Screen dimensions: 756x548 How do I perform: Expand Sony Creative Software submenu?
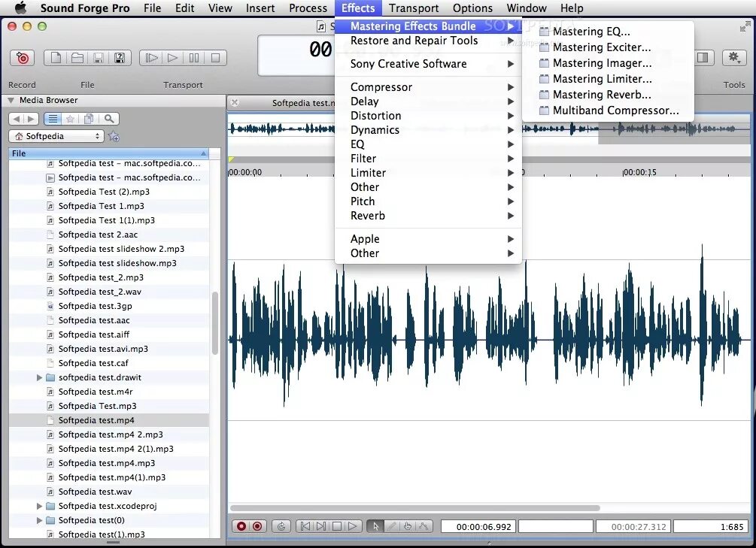point(428,64)
